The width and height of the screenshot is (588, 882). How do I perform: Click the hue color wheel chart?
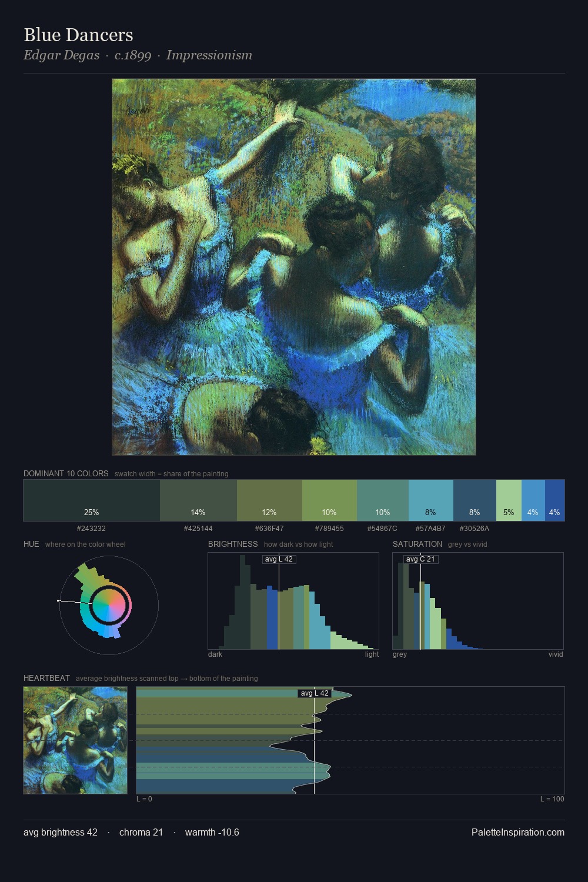tap(109, 605)
